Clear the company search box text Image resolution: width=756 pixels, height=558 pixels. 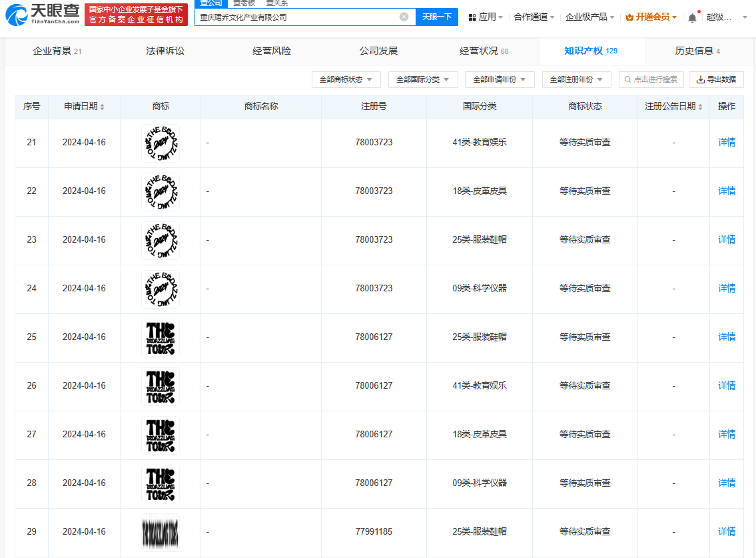click(404, 17)
